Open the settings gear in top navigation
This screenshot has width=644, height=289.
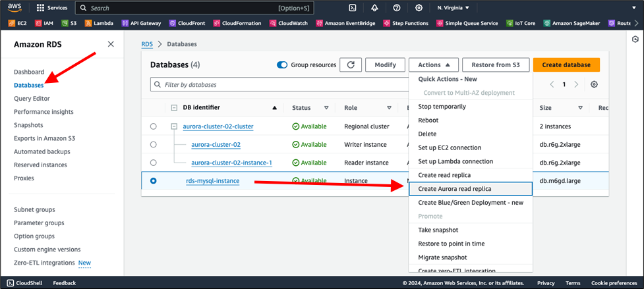point(419,8)
